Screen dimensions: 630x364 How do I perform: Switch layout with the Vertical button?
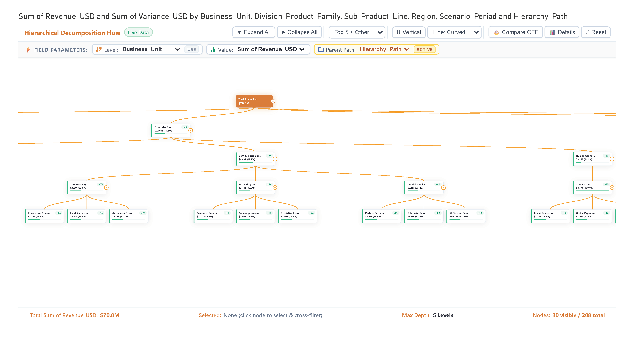(x=409, y=32)
